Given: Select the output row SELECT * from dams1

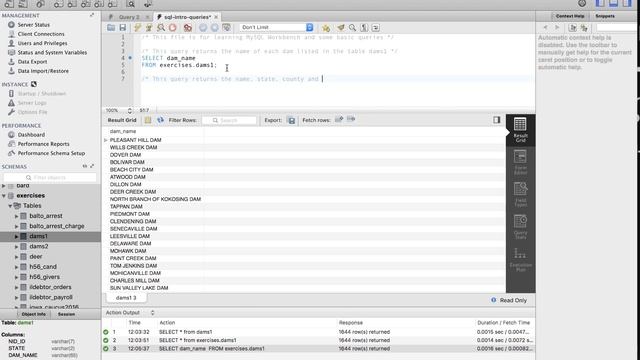Looking at the screenshot, I should 318,332.
